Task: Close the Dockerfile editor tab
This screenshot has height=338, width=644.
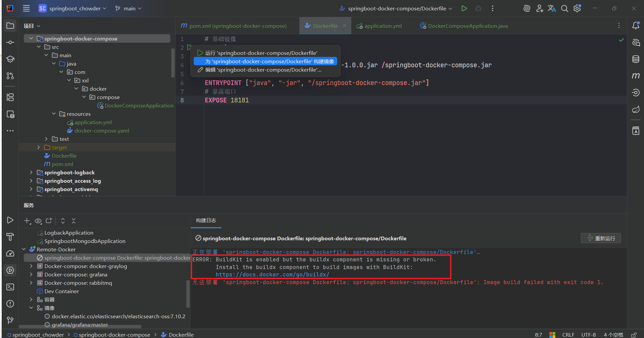Action: tap(345, 25)
